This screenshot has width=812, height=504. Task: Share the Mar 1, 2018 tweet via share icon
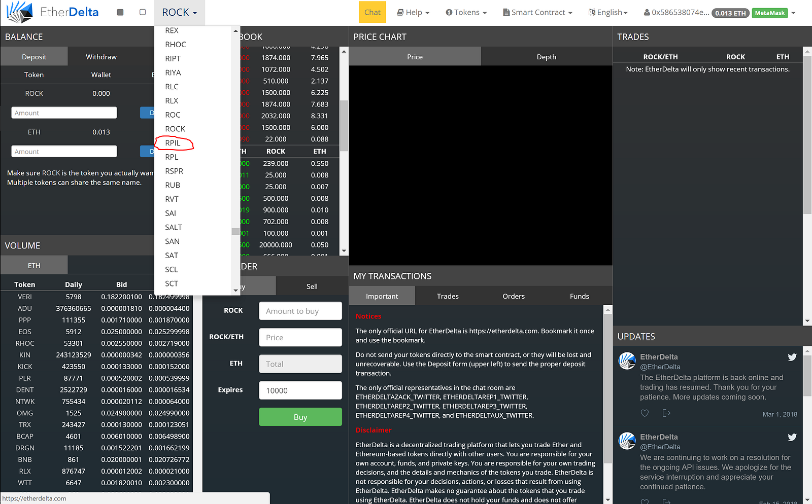click(667, 413)
